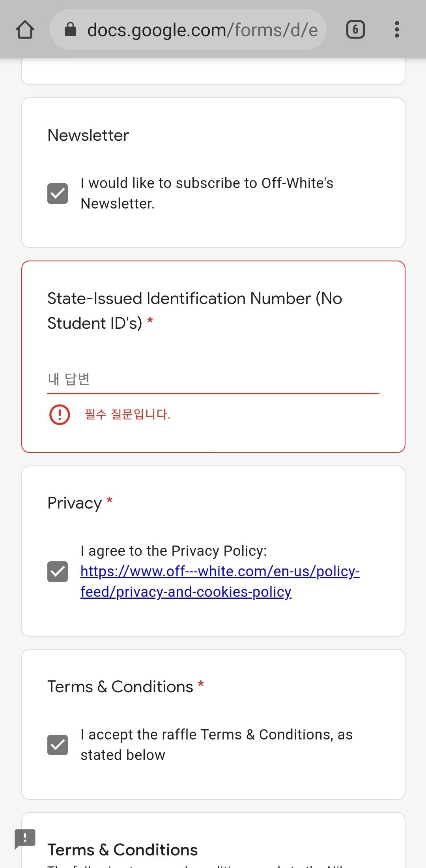The height and width of the screenshot is (868, 426).
Task: Click the feedback report icon at bottom-left
Action: pyautogui.click(x=25, y=838)
